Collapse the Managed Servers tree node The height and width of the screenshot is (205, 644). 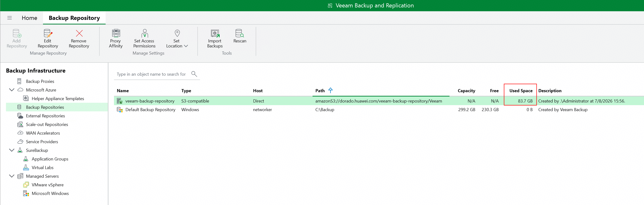click(11, 176)
